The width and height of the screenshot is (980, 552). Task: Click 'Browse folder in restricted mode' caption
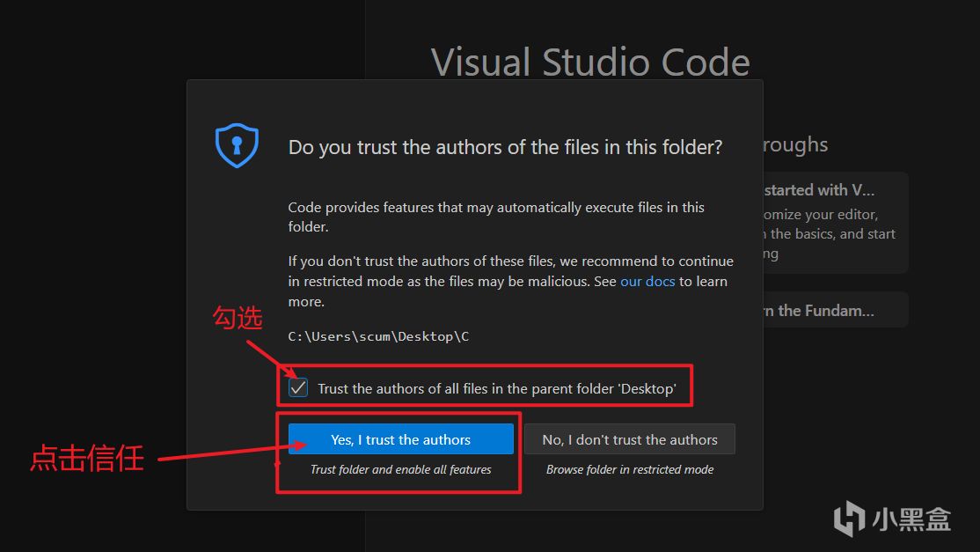tap(629, 469)
